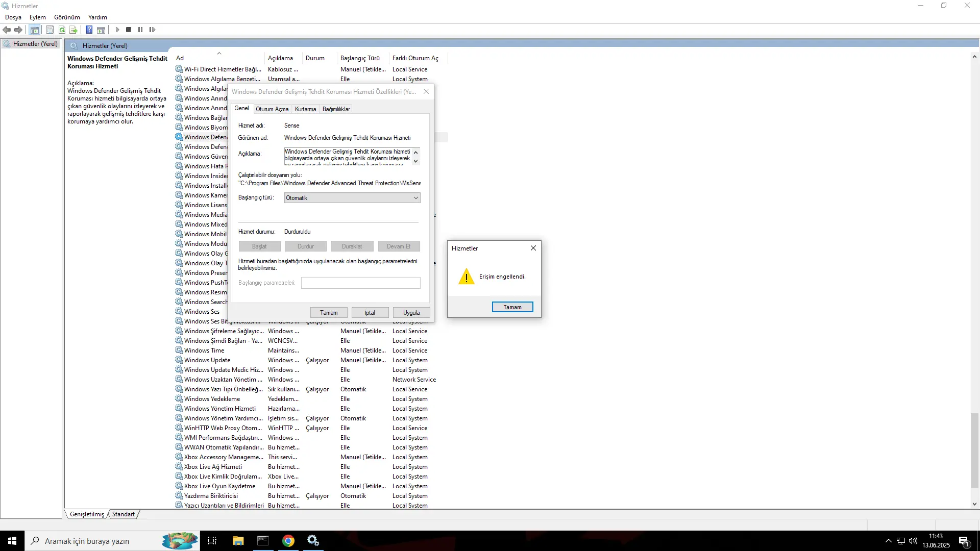Click the gear icon of Xbox Live Oyun Kaydetme

point(179,486)
